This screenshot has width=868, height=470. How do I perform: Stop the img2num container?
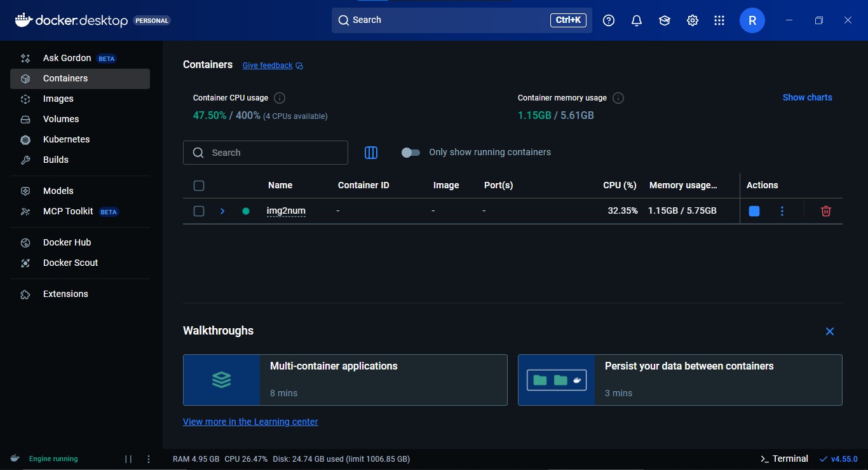point(754,211)
